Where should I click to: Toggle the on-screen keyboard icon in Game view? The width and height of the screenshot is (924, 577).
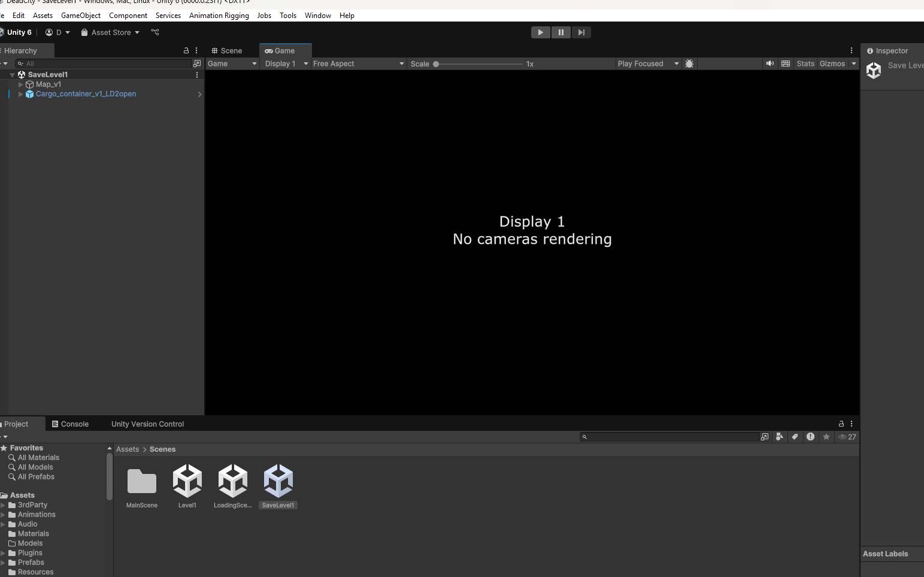click(785, 64)
